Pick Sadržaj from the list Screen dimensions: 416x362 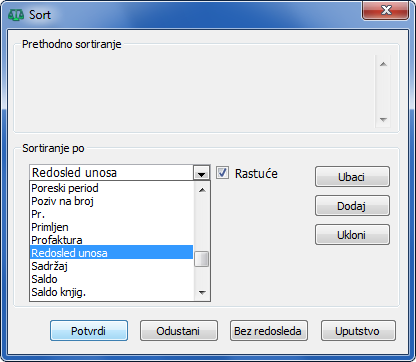click(112, 266)
